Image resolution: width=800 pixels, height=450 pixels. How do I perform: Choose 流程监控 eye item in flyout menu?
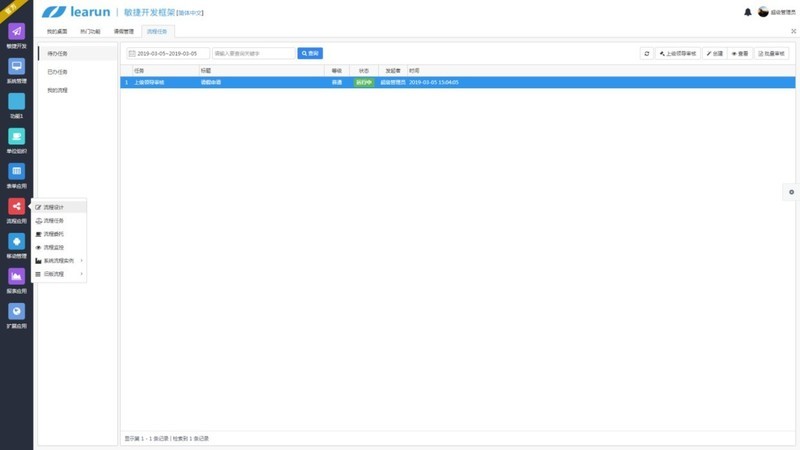click(x=59, y=247)
